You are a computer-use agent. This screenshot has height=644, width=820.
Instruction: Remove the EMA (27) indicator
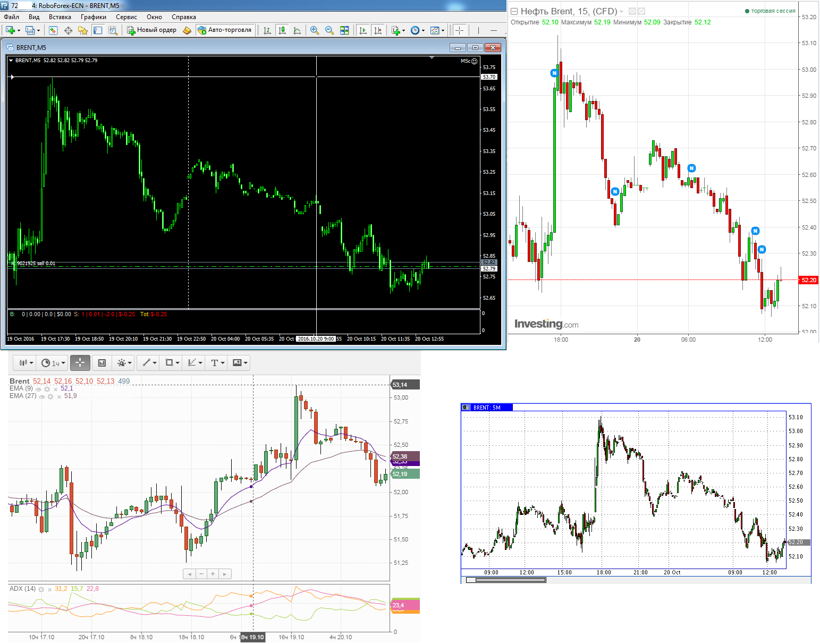point(59,397)
